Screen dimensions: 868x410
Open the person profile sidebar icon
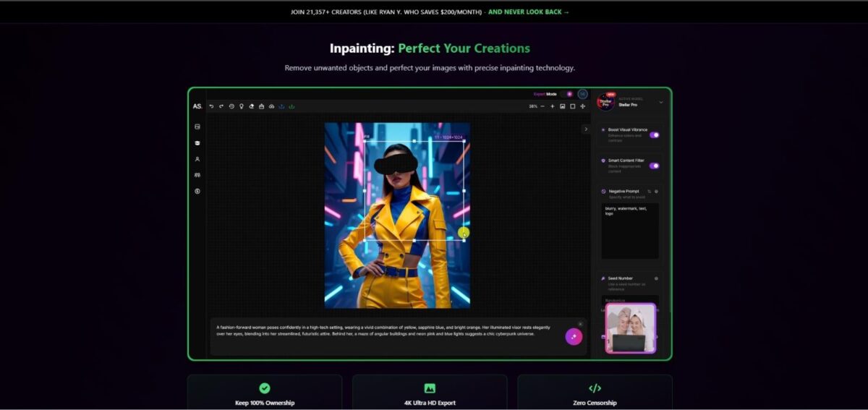(x=197, y=159)
